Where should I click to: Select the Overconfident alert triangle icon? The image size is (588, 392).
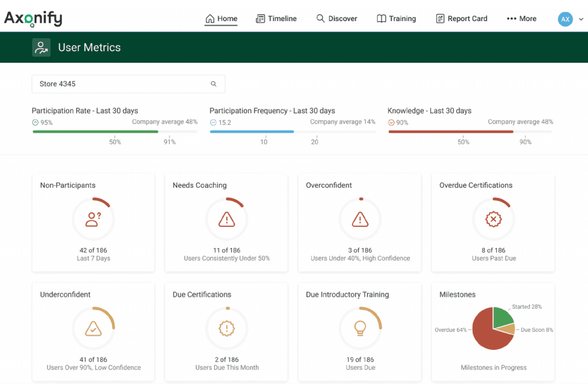(360, 219)
